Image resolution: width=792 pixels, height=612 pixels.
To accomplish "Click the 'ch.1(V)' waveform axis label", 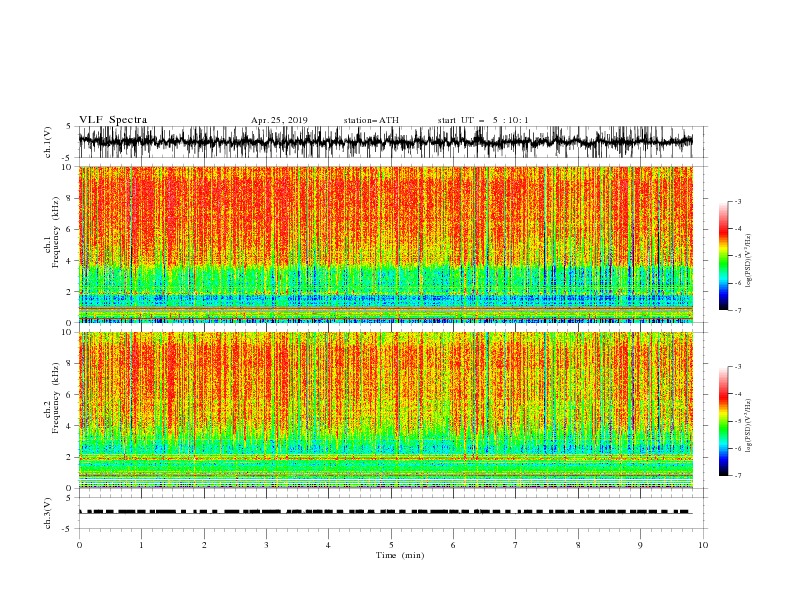I will click(48, 142).
